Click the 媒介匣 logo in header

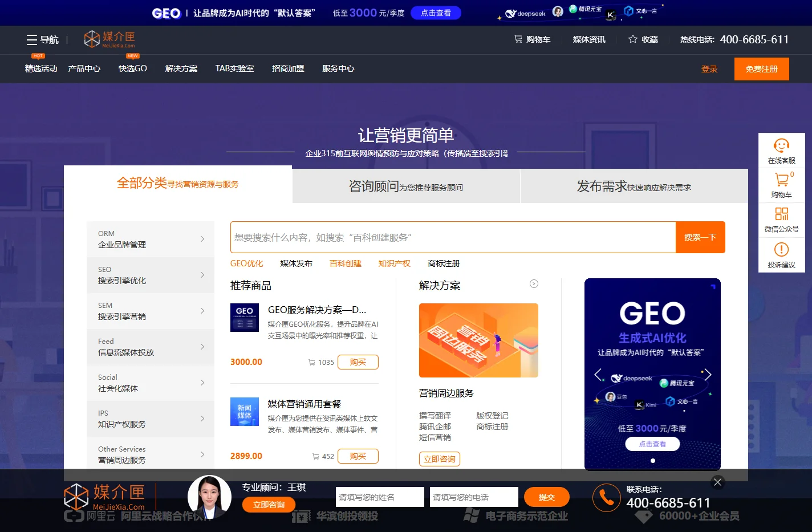coord(109,39)
